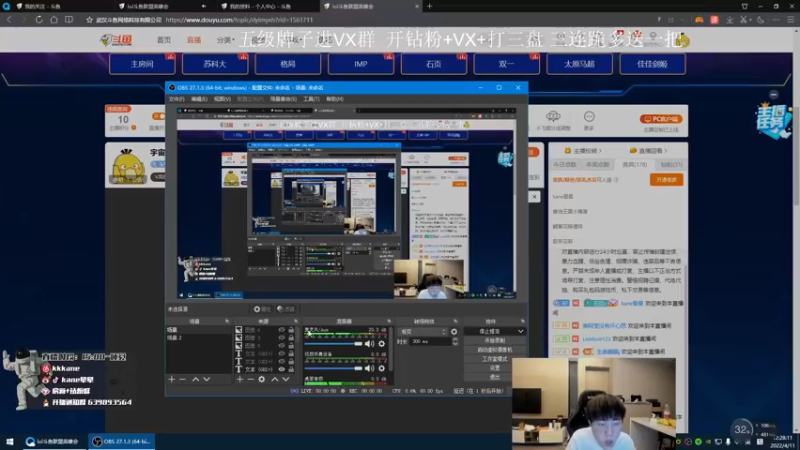
Task: Mute the second mixer channel speaker icon
Action: [369, 368]
